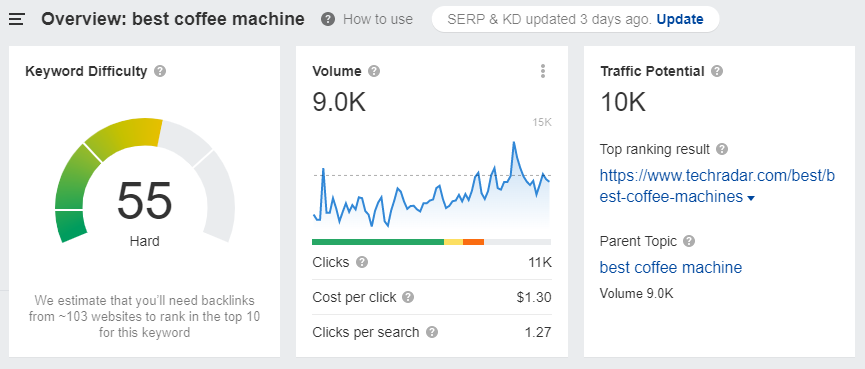Click the peak of the volume trend chart

514,142
